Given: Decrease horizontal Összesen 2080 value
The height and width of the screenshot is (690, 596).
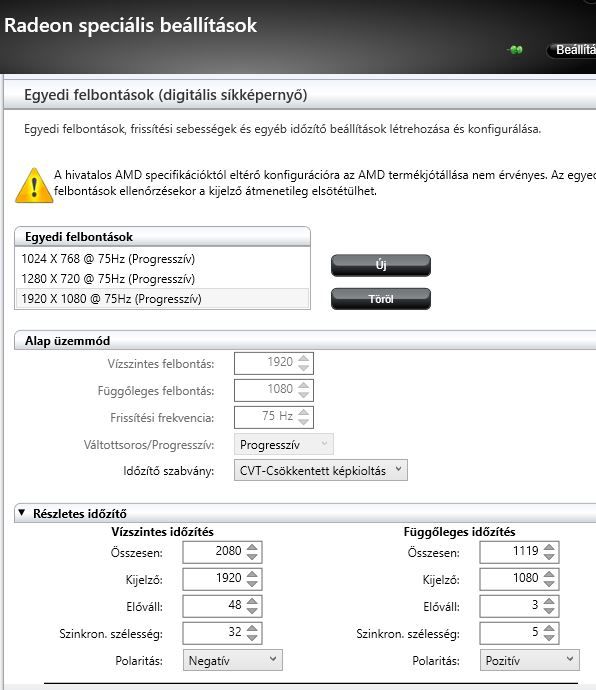Looking at the screenshot, I should pos(252,557).
